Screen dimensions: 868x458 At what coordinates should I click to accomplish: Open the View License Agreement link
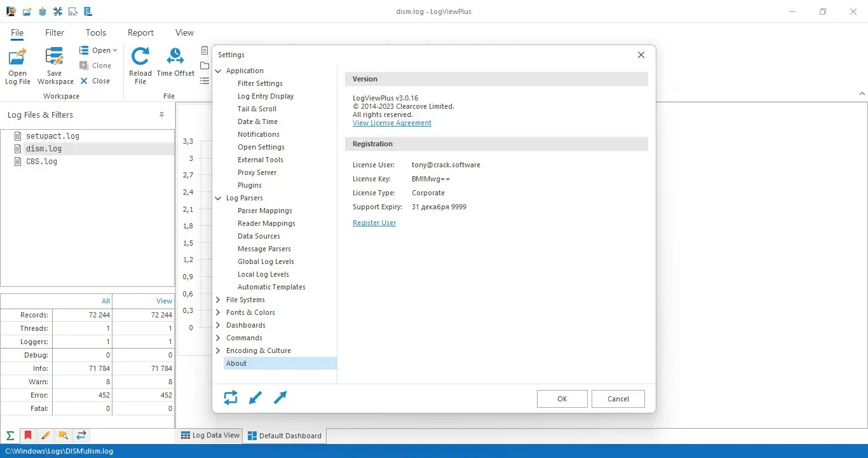(x=392, y=123)
